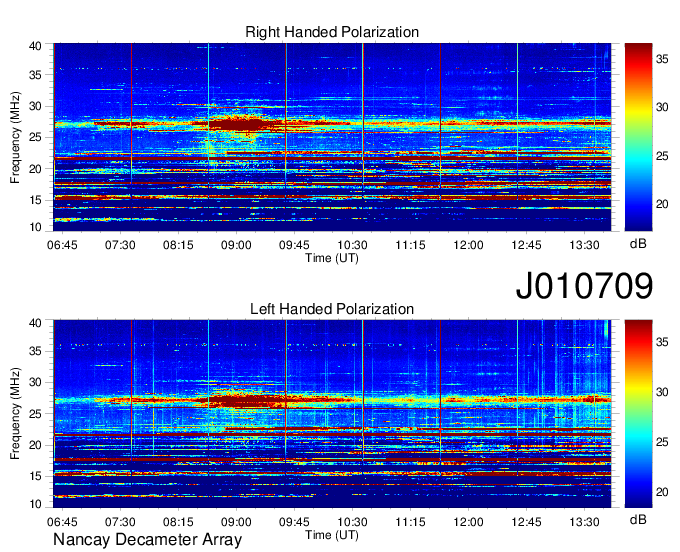
Task: Click the right-handed plot's color scale bar
Action: point(638,137)
